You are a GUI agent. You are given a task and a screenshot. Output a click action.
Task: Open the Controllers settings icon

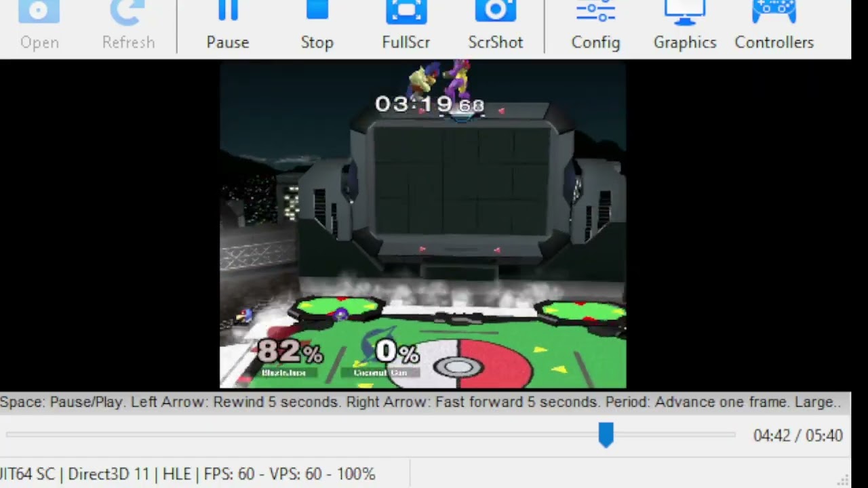[x=774, y=26]
